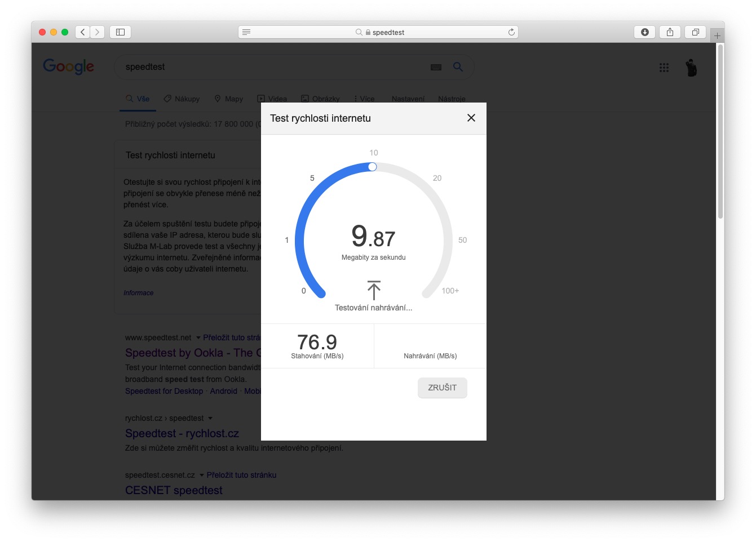
Task: Reload the page with the refresh icon
Action: tap(511, 32)
